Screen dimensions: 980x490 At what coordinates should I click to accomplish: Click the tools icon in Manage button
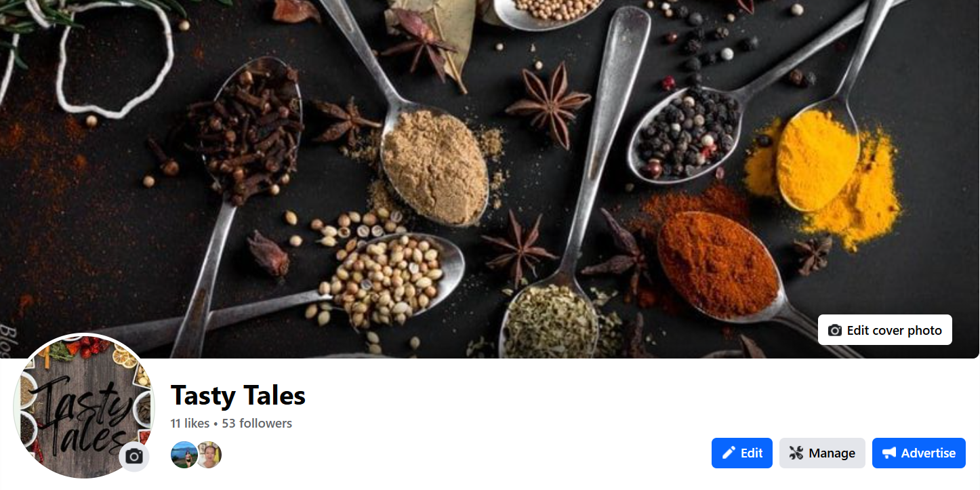click(796, 453)
